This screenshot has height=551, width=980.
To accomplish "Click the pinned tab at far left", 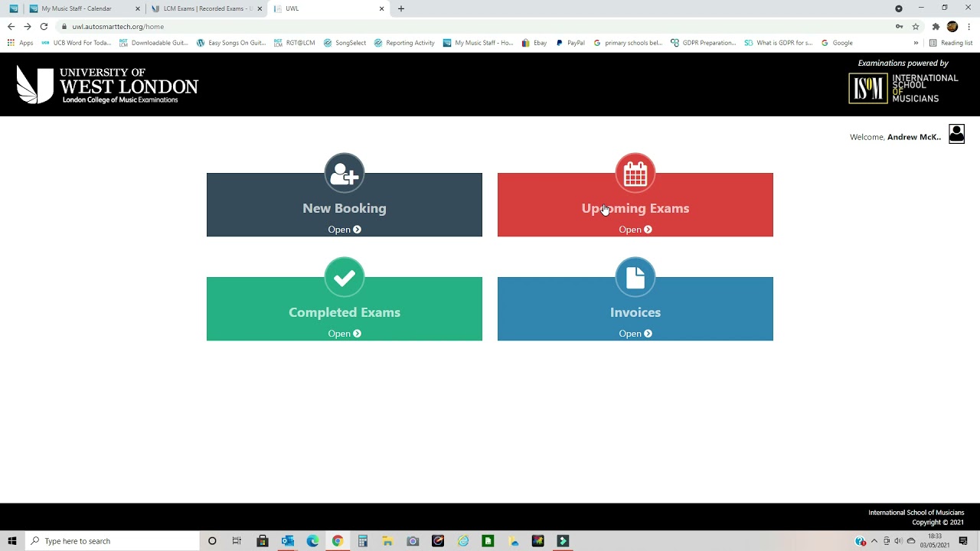I will point(13,8).
